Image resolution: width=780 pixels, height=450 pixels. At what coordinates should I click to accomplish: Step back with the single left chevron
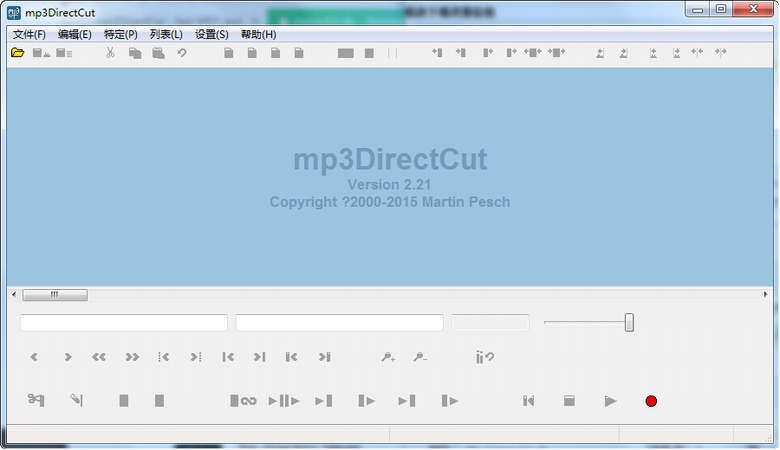click(x=34, y=357)
